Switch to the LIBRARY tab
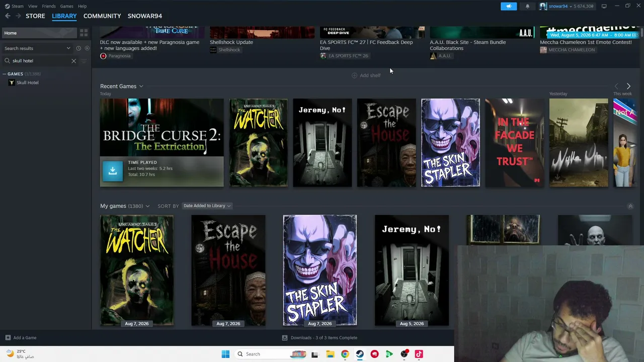The height and width of the screenshot is (362, 644). (64, 16)
